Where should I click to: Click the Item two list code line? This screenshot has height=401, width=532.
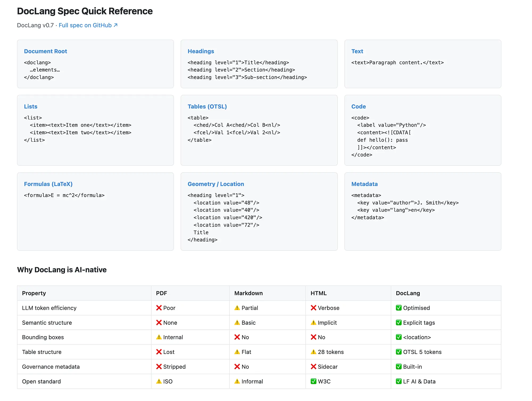[81, 133]
